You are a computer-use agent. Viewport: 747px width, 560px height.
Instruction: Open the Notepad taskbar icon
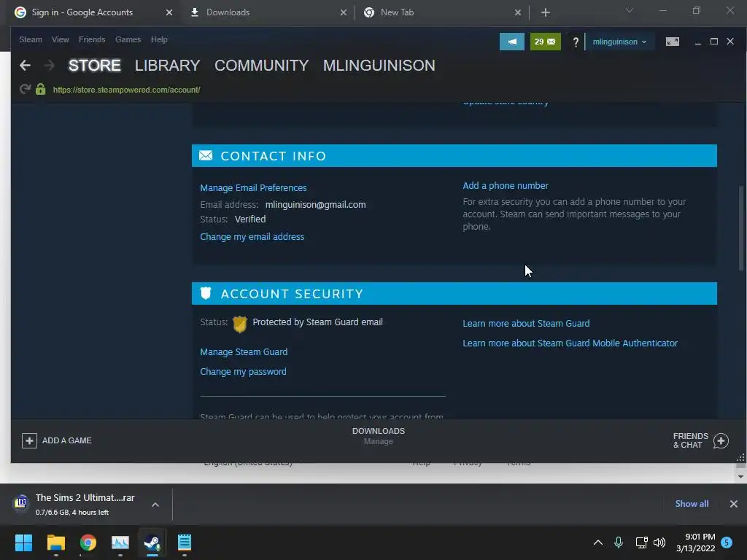(x=185, y=542)
